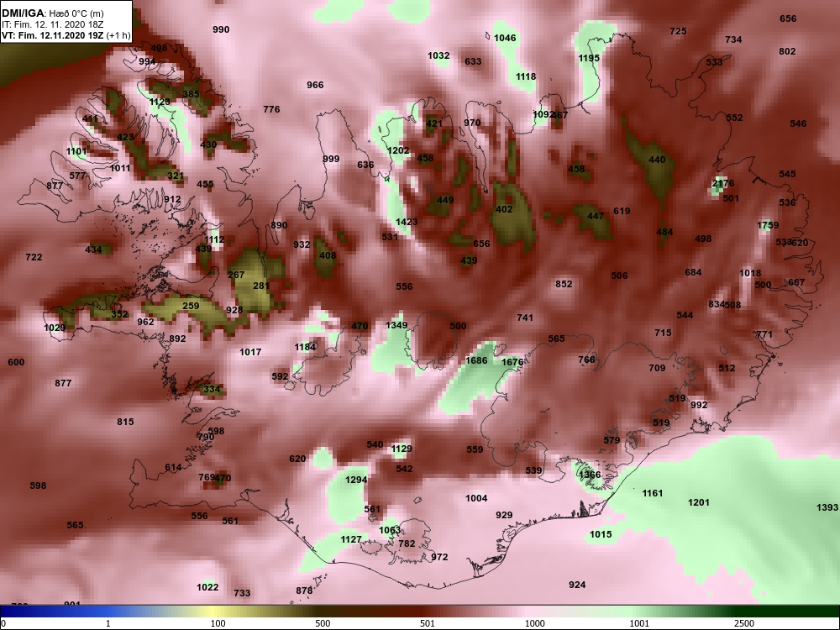This screenshot has height=630, width=840.
Task: Click the map value 1161
Action: 653,493
